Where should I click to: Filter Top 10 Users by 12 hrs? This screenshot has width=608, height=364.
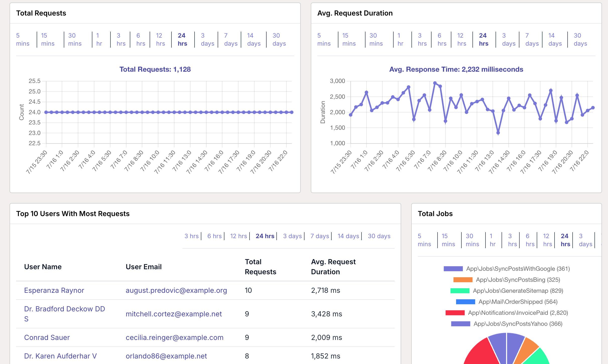click(x=239, y=236)
